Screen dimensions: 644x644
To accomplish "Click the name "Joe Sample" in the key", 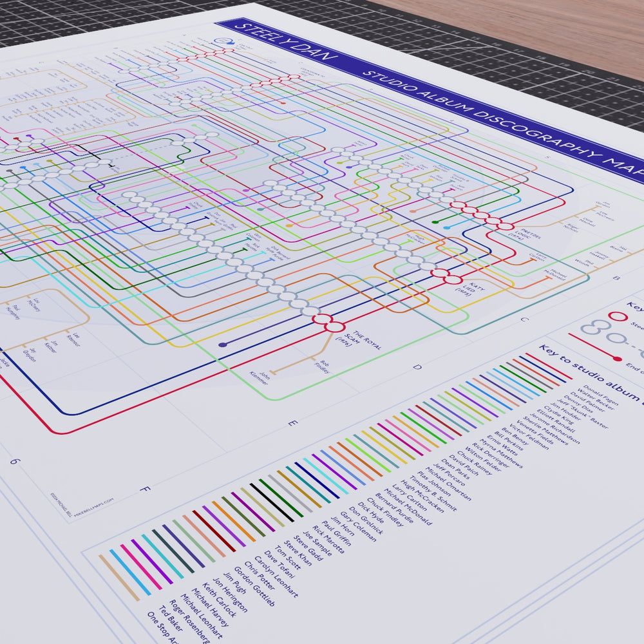I will [x=317, y=544].
